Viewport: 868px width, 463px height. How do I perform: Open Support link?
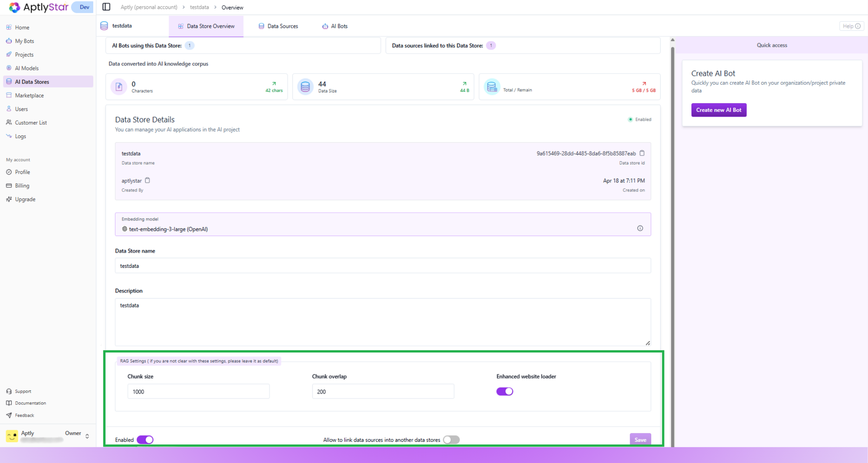(x=23, y=391)
